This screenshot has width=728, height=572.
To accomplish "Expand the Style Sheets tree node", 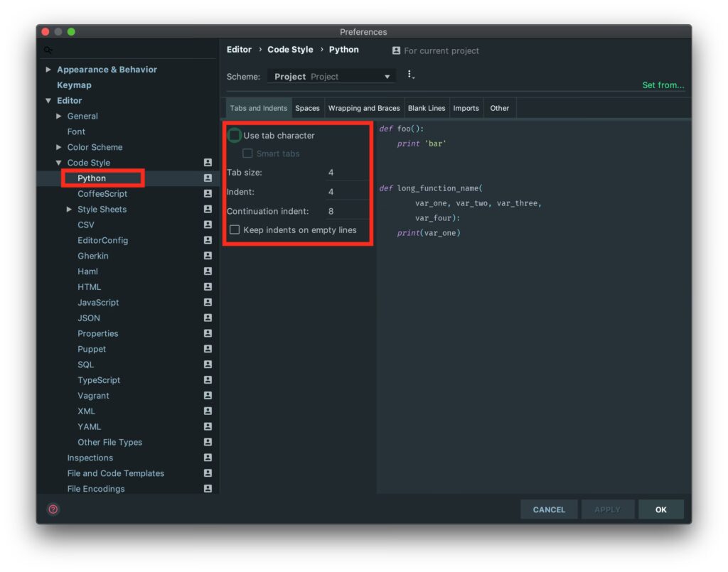I will tap(69, 210).
